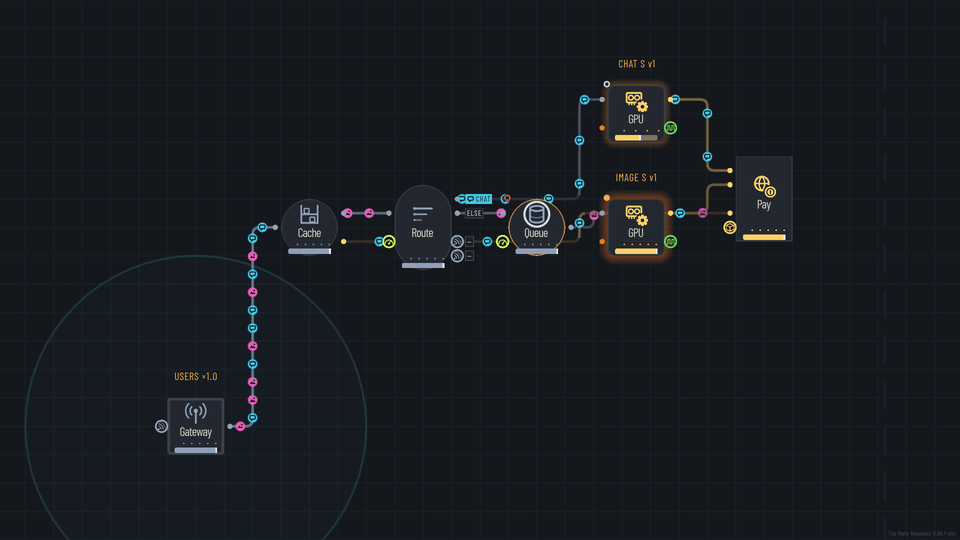
Task: Click the image GPU yellow output port
Action: point(670,213)
